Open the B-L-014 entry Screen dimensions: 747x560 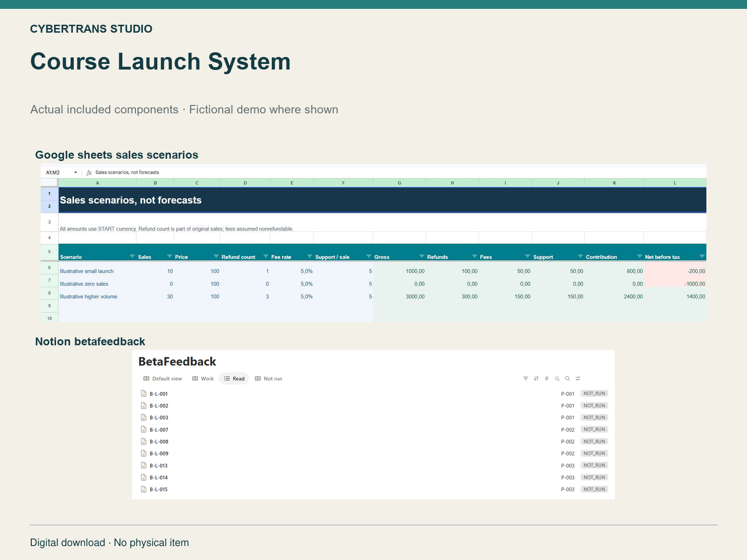(159, 477)
